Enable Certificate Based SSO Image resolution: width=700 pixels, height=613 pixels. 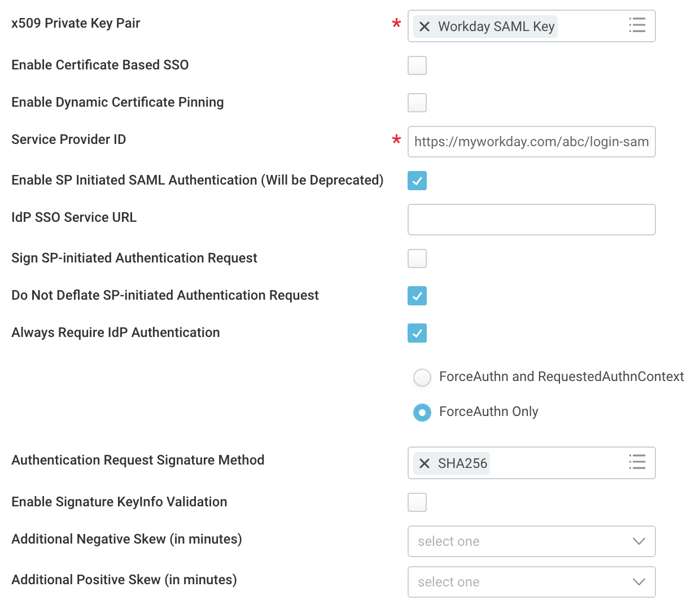click(x=417, y=65)
